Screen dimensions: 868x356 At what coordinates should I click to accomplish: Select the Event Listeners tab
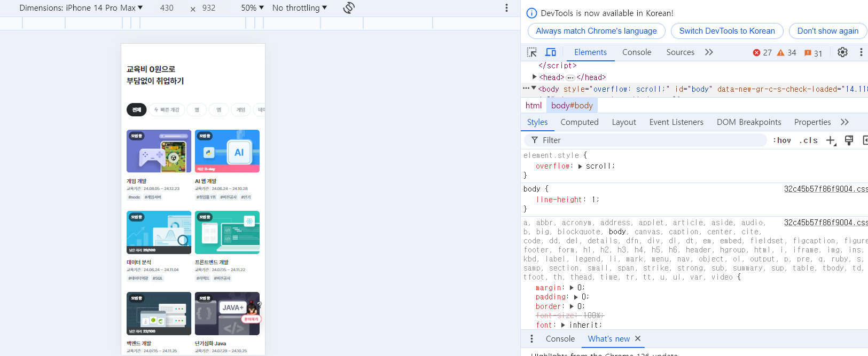click(x=676, y=122)
